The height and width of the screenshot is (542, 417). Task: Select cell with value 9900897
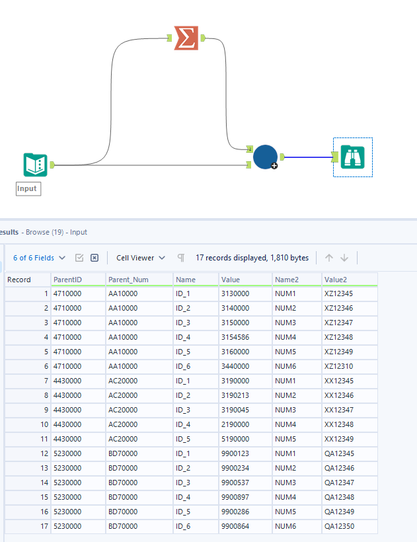coord(245,497)
